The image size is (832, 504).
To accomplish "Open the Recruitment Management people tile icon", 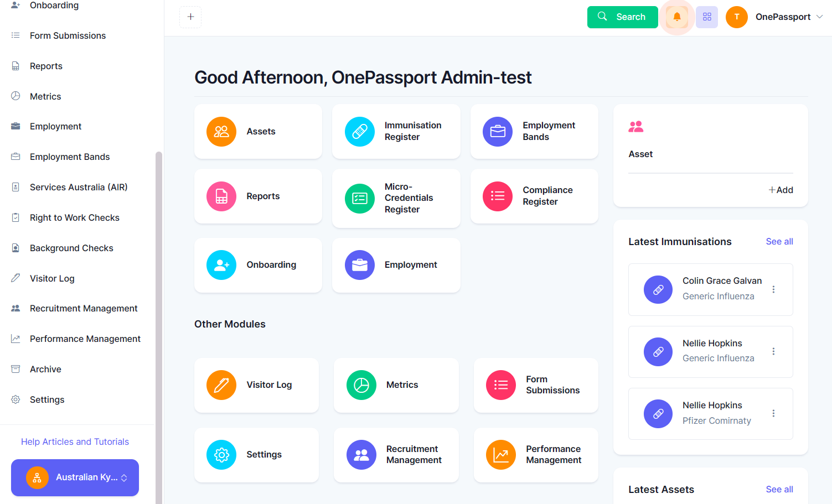I will pos(361,455).
